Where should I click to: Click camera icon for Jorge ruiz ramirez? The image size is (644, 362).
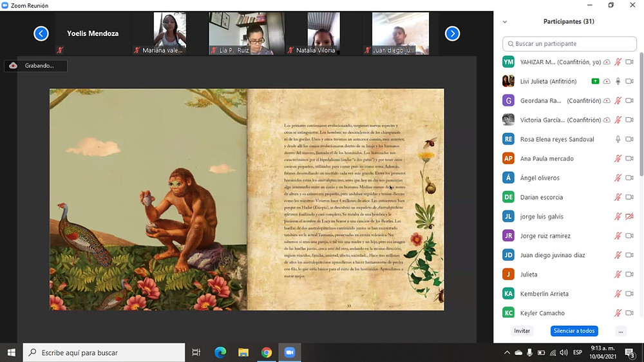(629, 236)
